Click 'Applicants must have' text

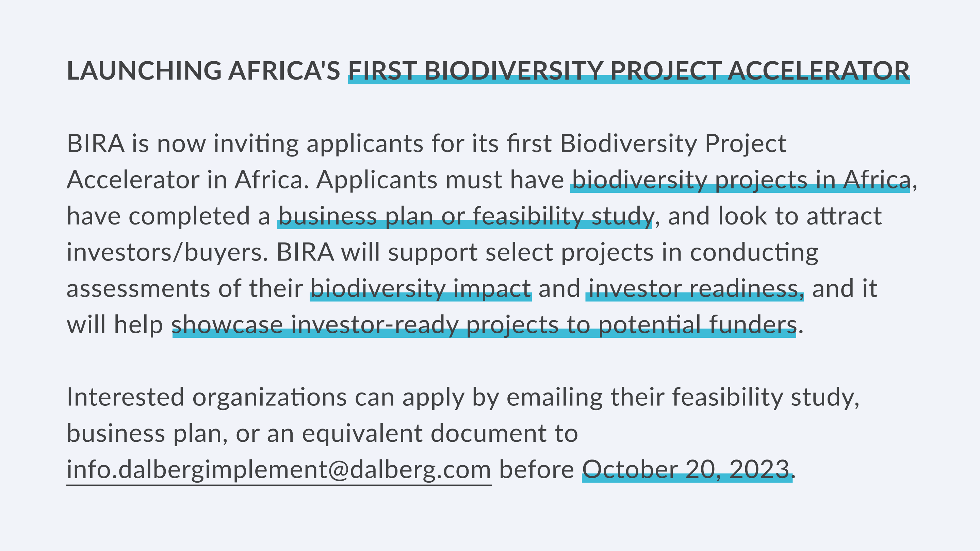click(x=440, y=180)
